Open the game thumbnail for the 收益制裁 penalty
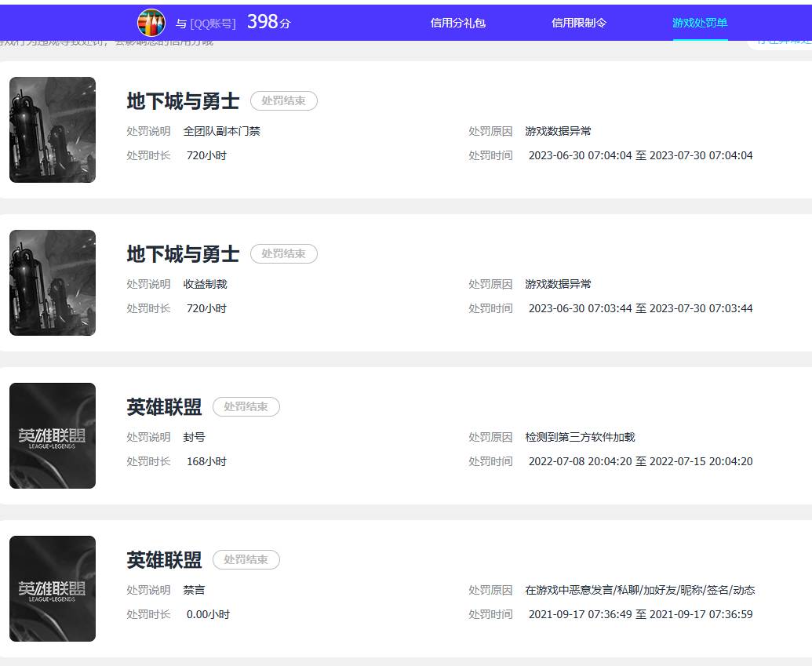 click(x=53, y=282)
